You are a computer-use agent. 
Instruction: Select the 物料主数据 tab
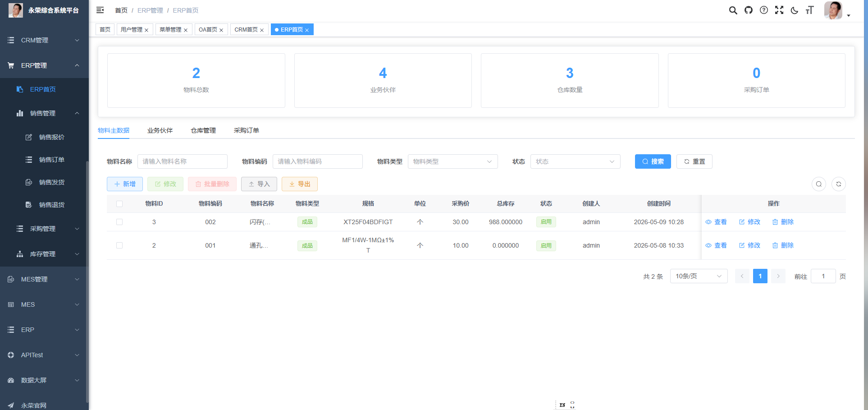click(114, 130)
